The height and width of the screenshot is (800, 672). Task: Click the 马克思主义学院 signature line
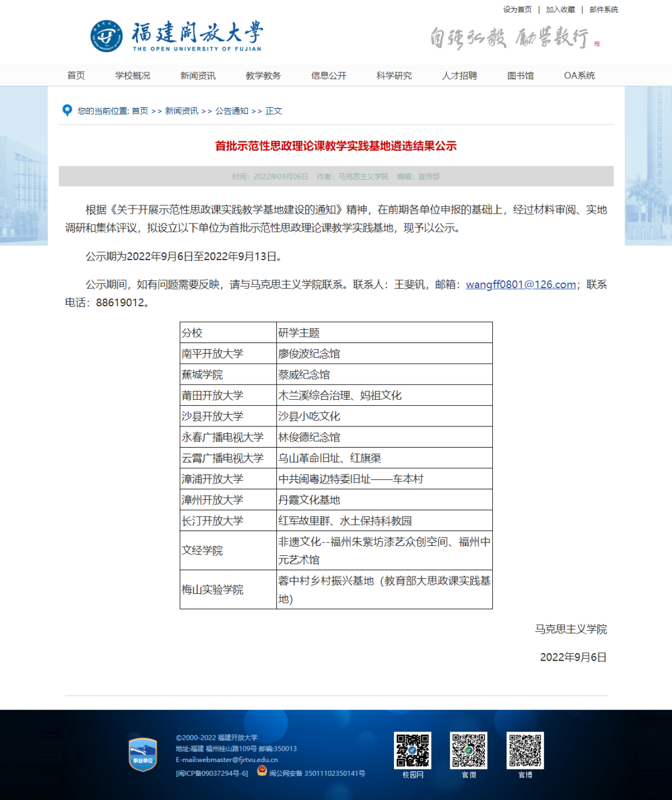tap(571, 629)
